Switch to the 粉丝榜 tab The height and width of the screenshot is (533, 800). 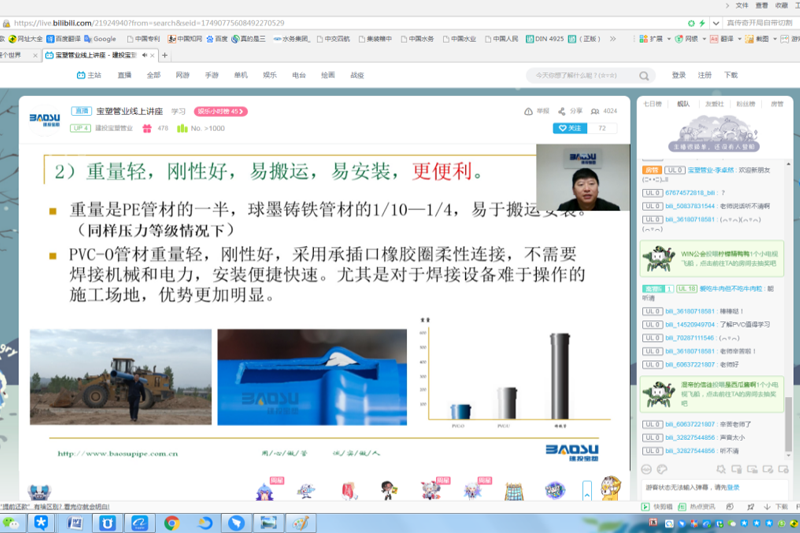(x=745, y=104)
